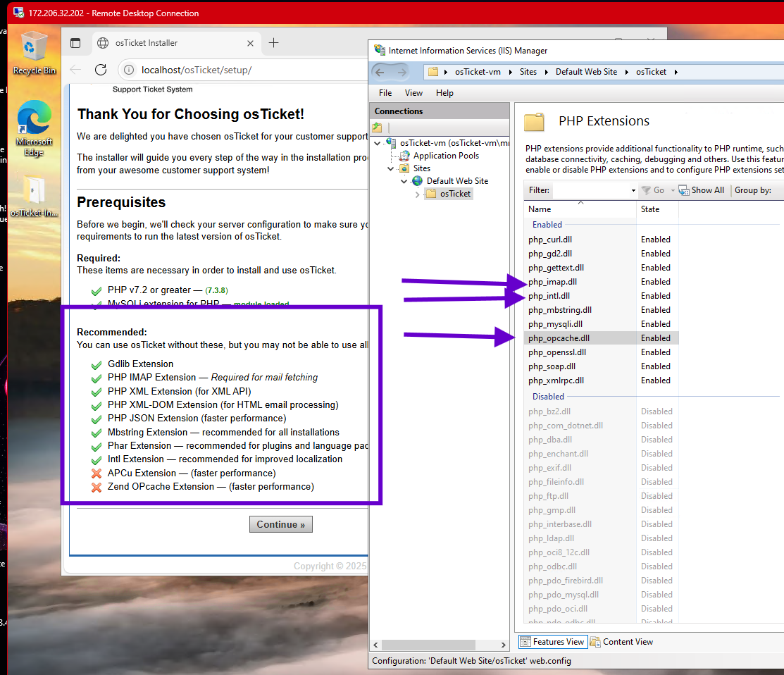Select php_xmlrpc.dll extension row
The height and width of the screenshot is (675, 784).
tap(601, 380)
